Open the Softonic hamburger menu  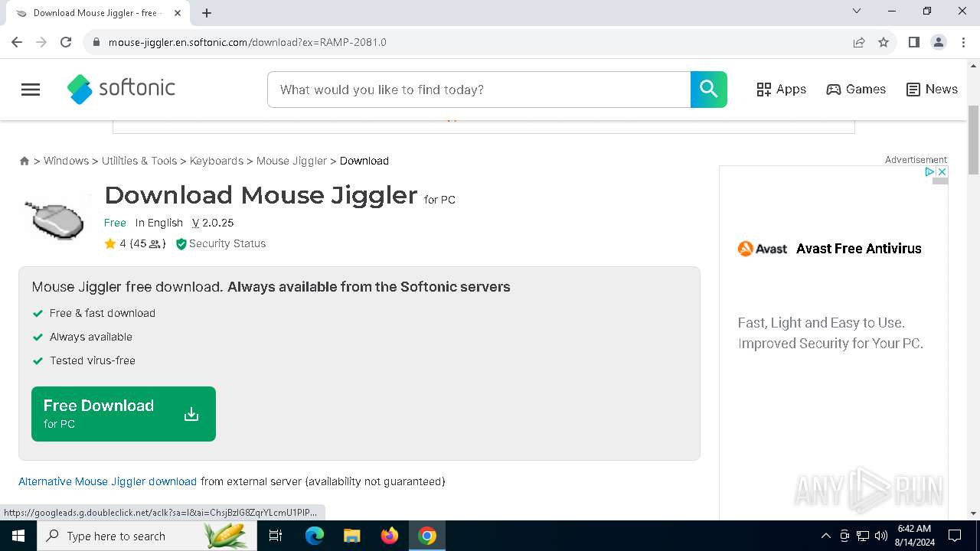pos(31,90)
